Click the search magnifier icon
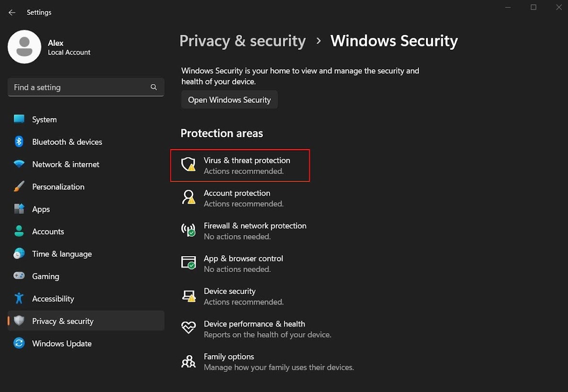Viewport: 568px width, 392px height. click(153, 87)
